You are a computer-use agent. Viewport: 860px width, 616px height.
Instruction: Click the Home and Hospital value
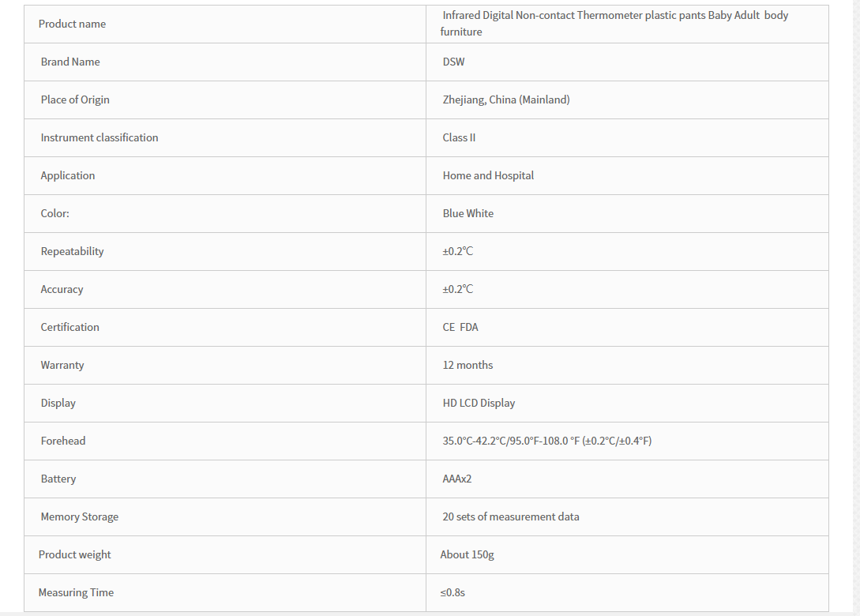coord(488,175)
